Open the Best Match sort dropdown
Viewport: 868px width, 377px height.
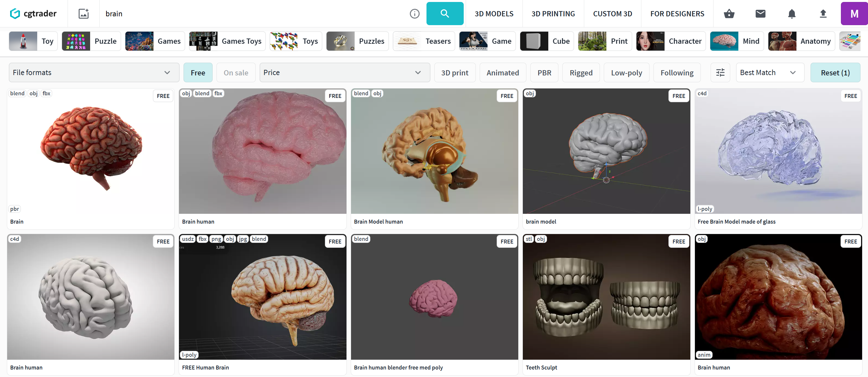(770, 72)
